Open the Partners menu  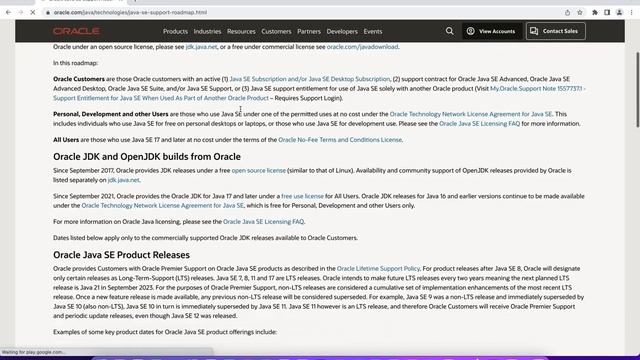coord(309,31)
